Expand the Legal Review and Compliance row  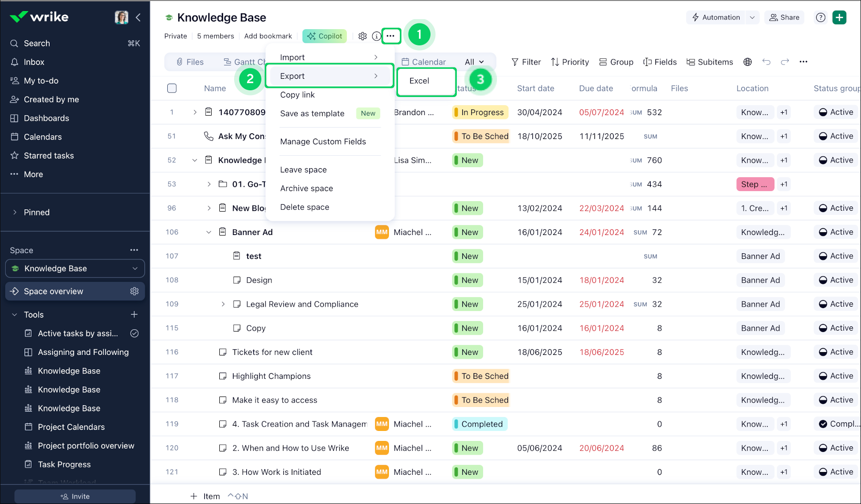tap(223, 304)
